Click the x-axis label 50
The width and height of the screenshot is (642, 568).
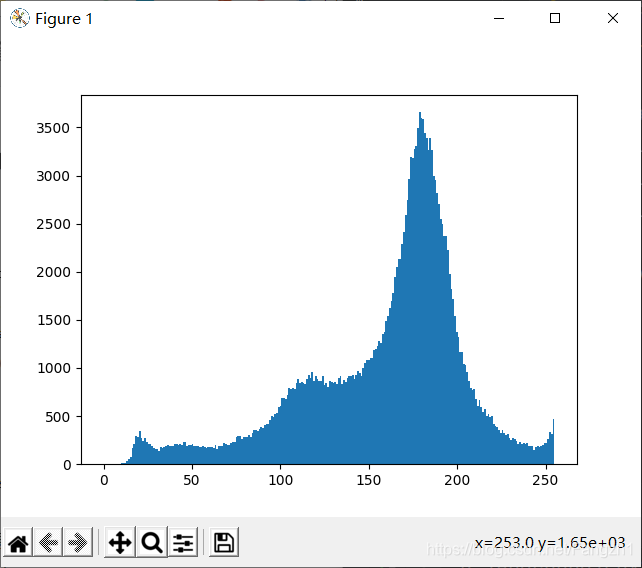pyautogui.click(x=191, y=480)
